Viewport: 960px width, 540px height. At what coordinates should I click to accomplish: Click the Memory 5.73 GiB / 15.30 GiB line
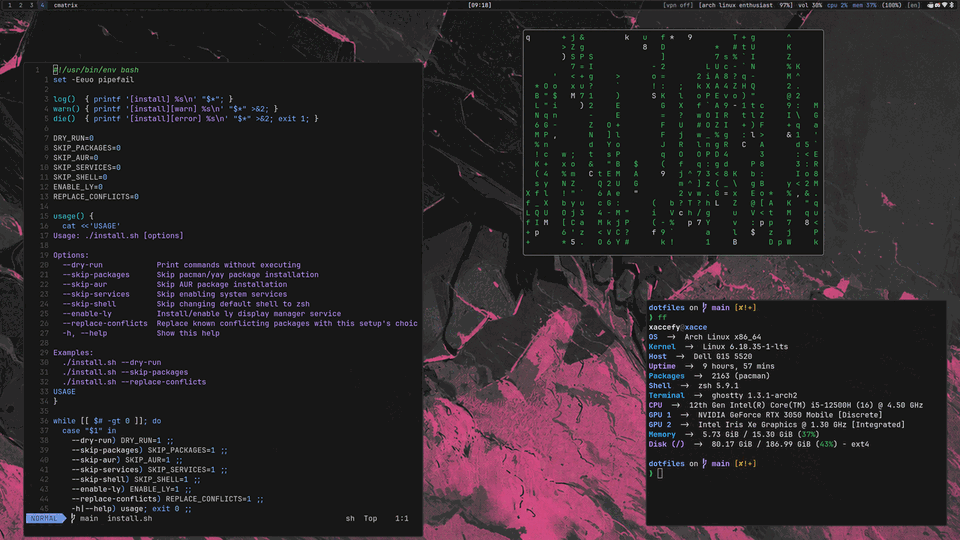point(734,435)
